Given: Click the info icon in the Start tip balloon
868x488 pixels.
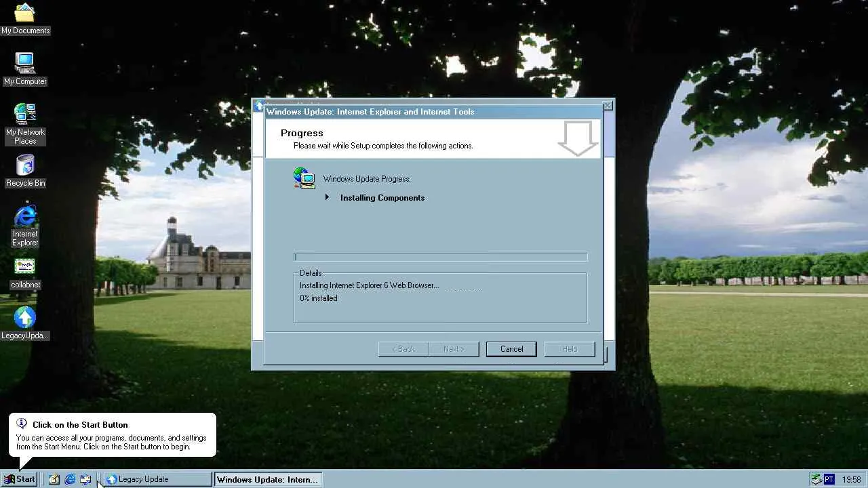Looking at the screenshot, I should point(22,424).
